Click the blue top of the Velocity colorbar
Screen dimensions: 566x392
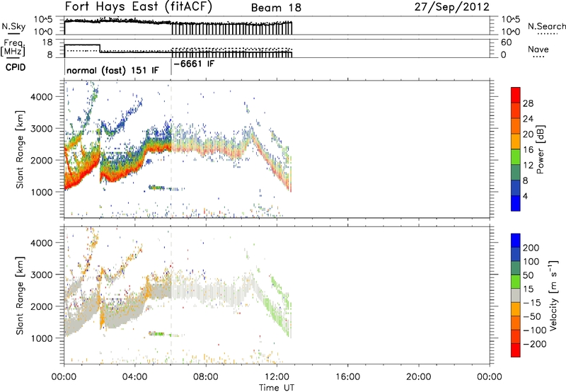click(516, 241)
